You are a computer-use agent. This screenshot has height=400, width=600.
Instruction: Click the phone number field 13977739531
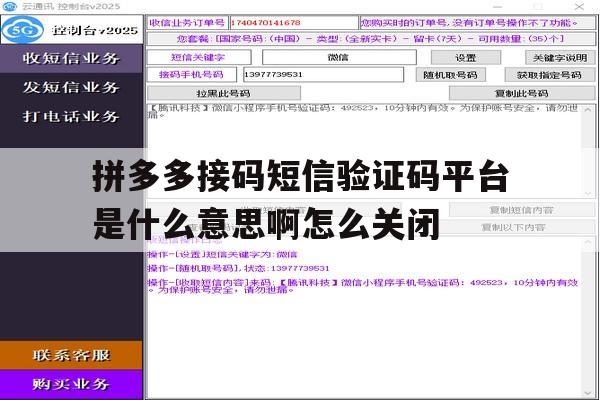pyautogui.click(x=323, y=75)
